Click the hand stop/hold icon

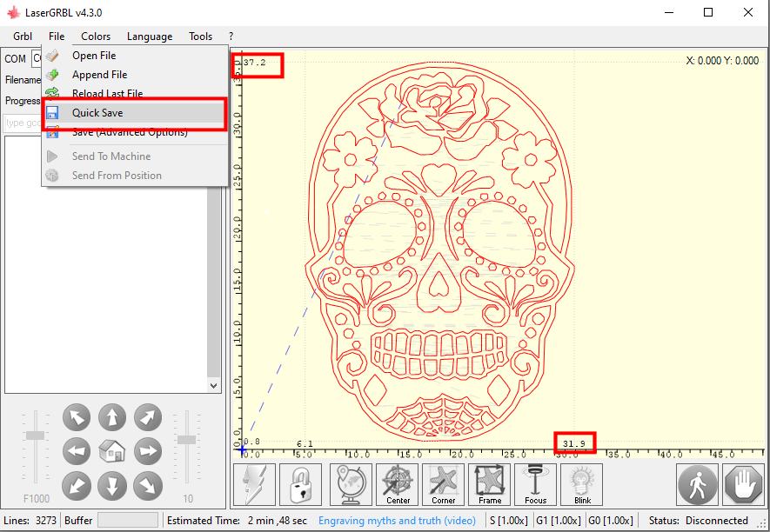point(744,484)
